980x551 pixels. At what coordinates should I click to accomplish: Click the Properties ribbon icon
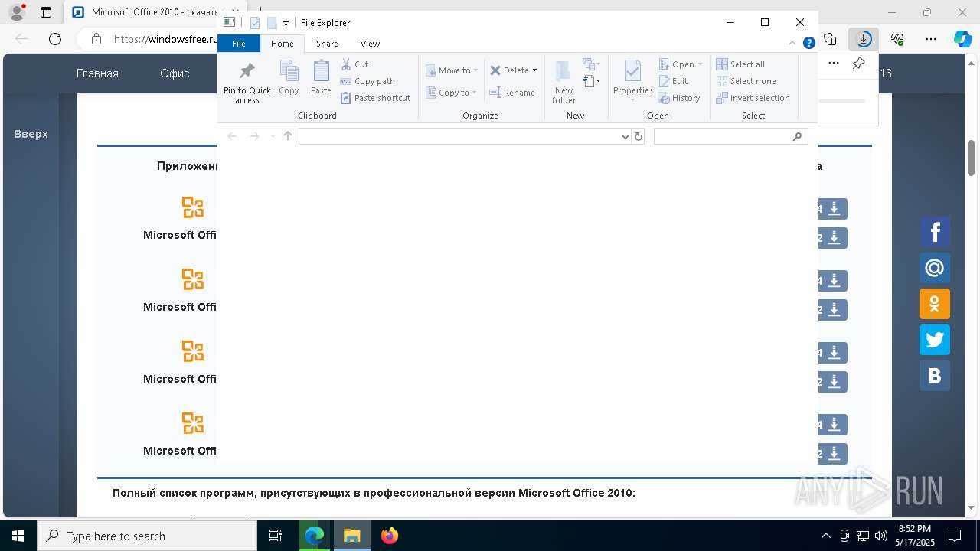(x=632, y=72)
